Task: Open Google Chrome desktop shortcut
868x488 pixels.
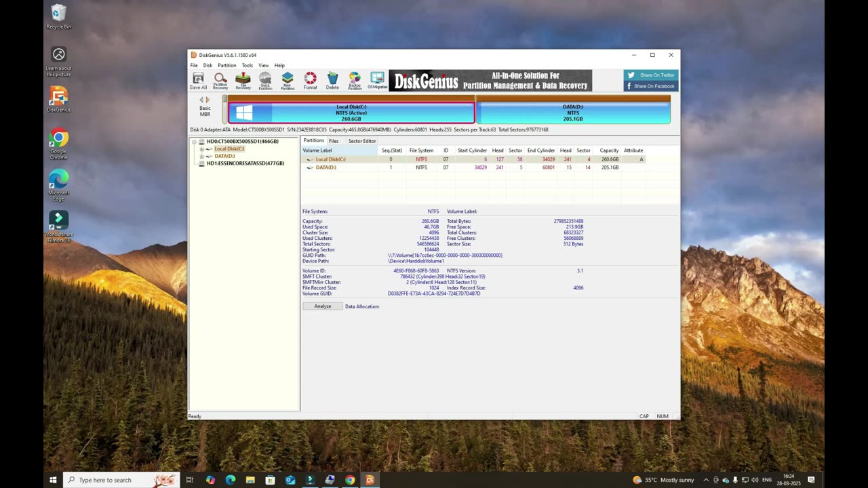Action: point(58,144)
